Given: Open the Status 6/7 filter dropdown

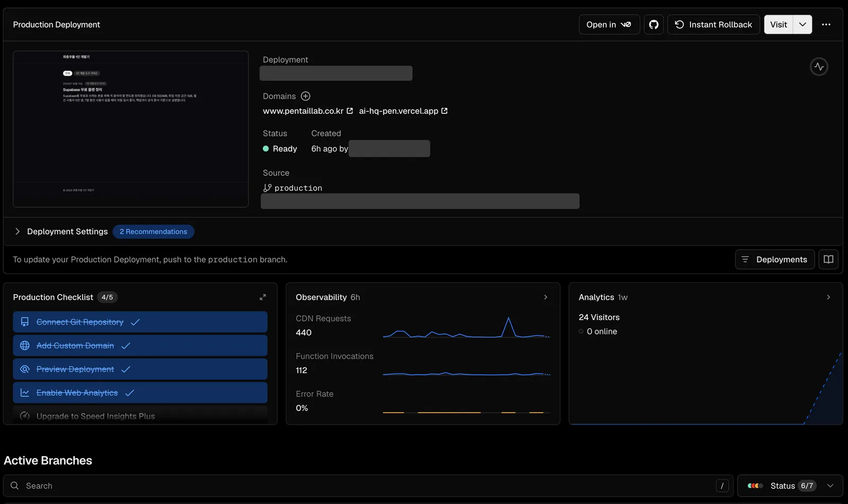Looking at the screenshot, I should 790,486.
